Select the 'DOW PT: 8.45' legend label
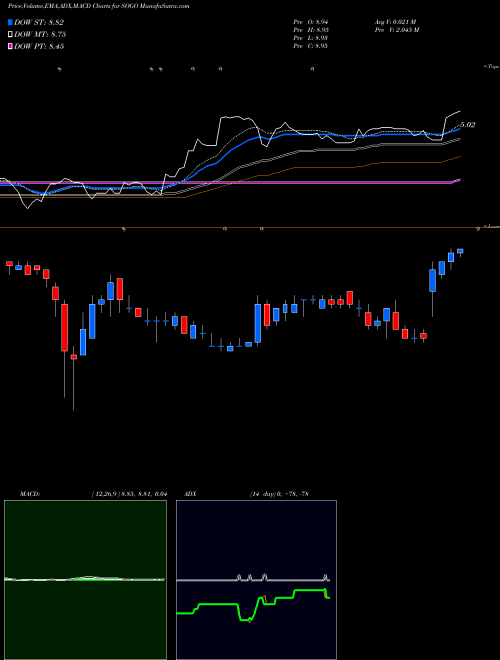Screen dimensions: 500x660 click(39, 46)
